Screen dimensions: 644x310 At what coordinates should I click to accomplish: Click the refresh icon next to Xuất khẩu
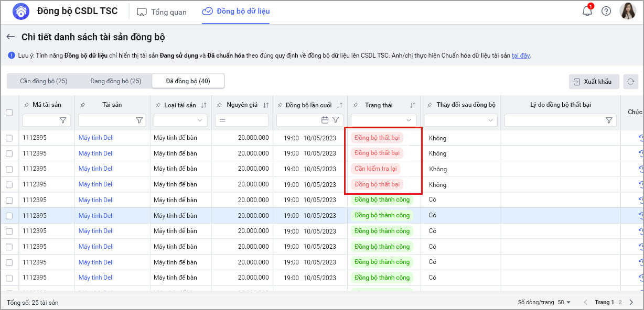(x=631, y=82)
